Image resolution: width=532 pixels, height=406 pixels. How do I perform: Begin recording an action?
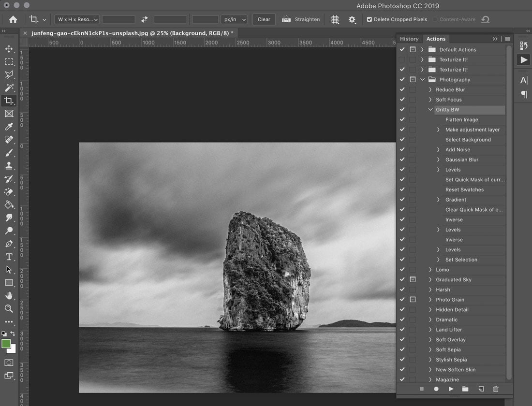436,389
